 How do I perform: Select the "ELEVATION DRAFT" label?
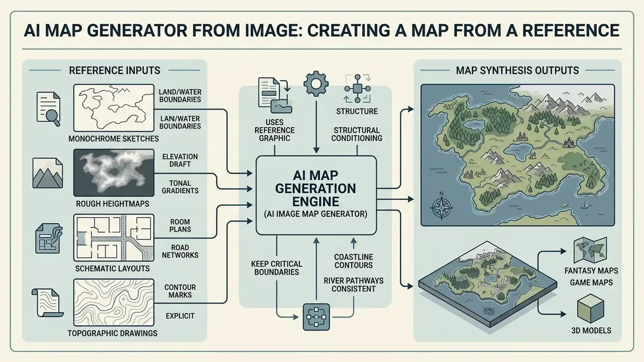(x=180, y=160)
